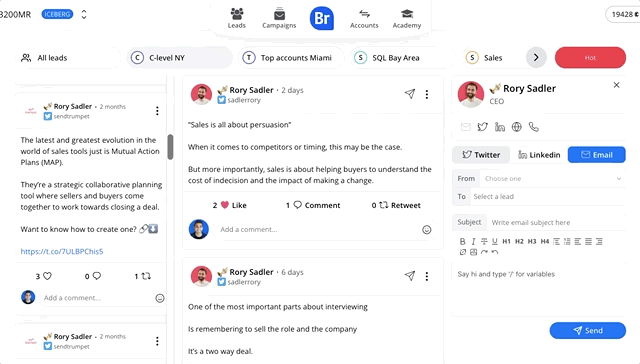Show more lists with right chevron

pyautogui.click(x=536, y=58)
